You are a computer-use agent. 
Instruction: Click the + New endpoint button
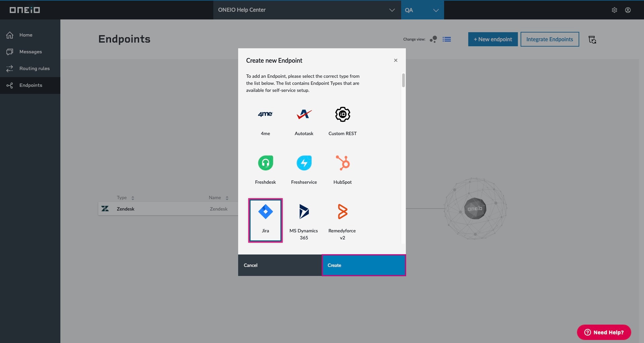click(493, 39)
